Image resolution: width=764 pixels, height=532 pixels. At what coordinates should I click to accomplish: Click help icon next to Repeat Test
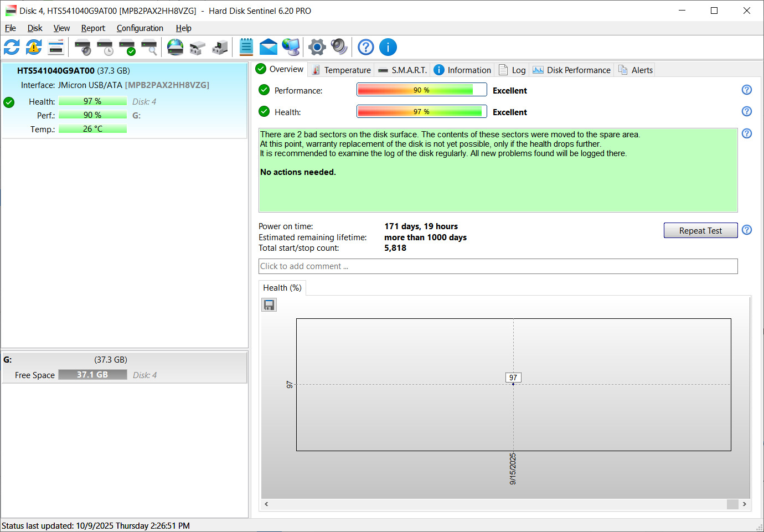[747, 230]
